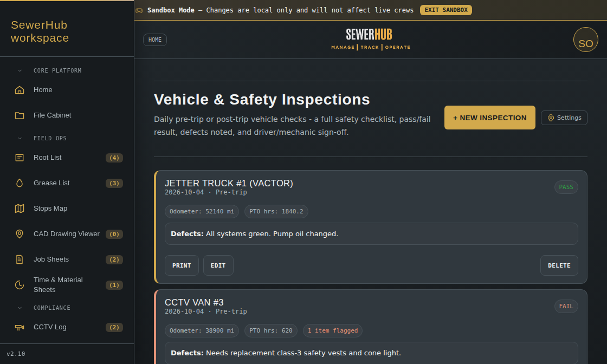Delete the Jetter Truck #1 inspection
The width and height of the screenshot is (607, 364).
pos(559,265)
